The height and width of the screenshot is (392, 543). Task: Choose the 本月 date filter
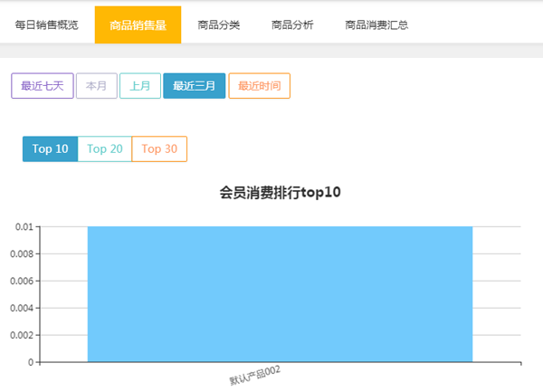pyautogui.click(x=96, y=86)
